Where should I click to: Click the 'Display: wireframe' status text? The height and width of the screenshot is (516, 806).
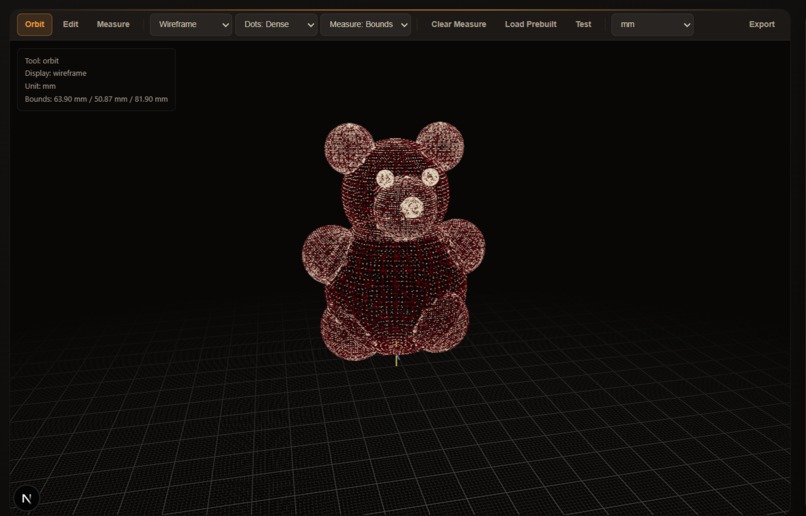(x=56, y=73)
